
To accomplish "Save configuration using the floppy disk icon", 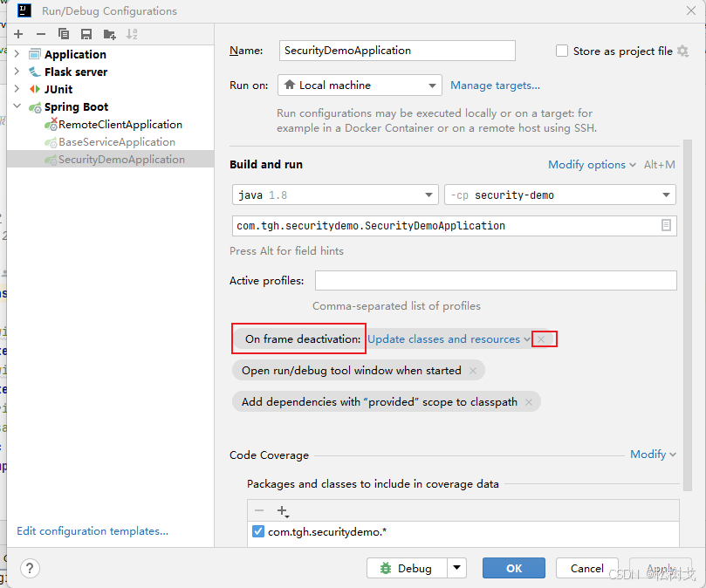I will click(86, 34).
